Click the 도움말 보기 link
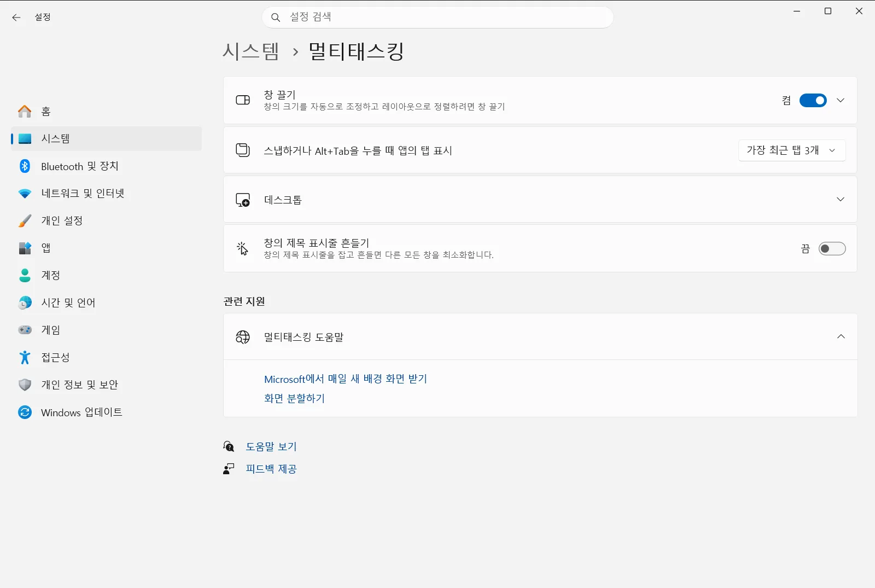This screenshot has height=588, width=875. tap(271, 447)
